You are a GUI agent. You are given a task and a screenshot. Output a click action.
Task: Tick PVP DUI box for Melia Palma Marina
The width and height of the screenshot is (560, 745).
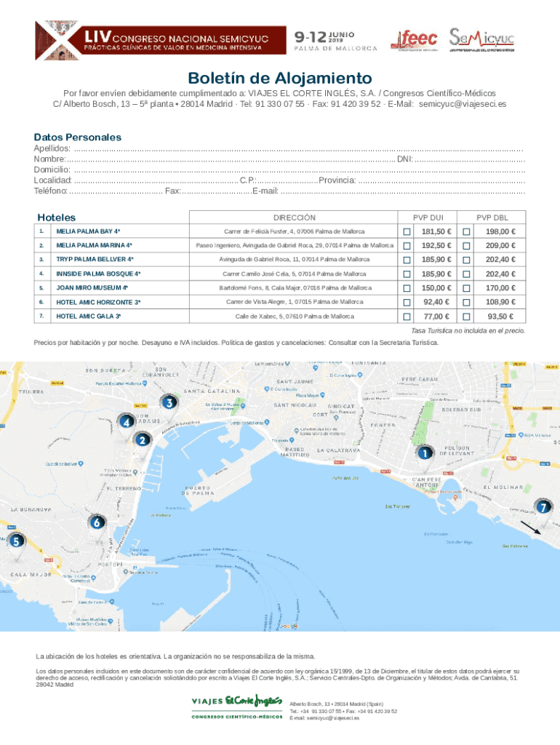[x=407, y=246]
